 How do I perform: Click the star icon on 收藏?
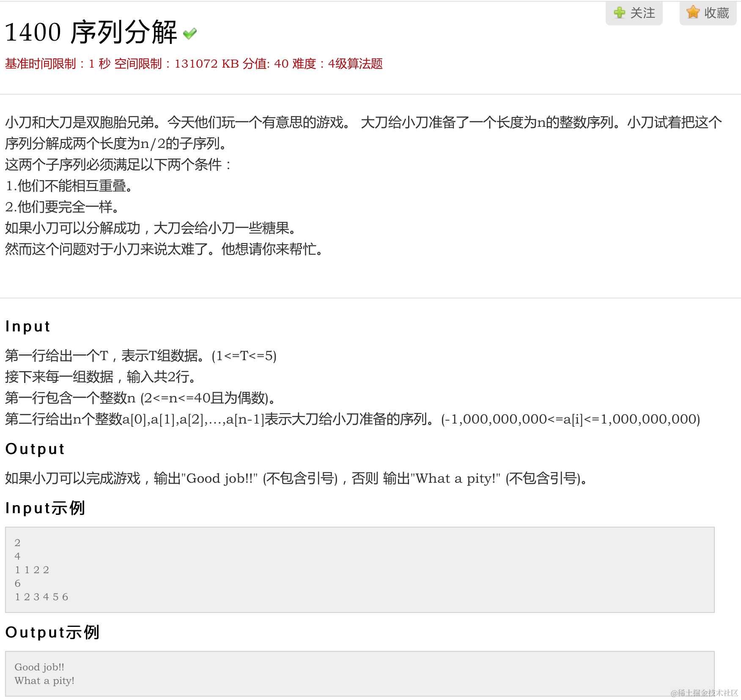coord(693,12)
